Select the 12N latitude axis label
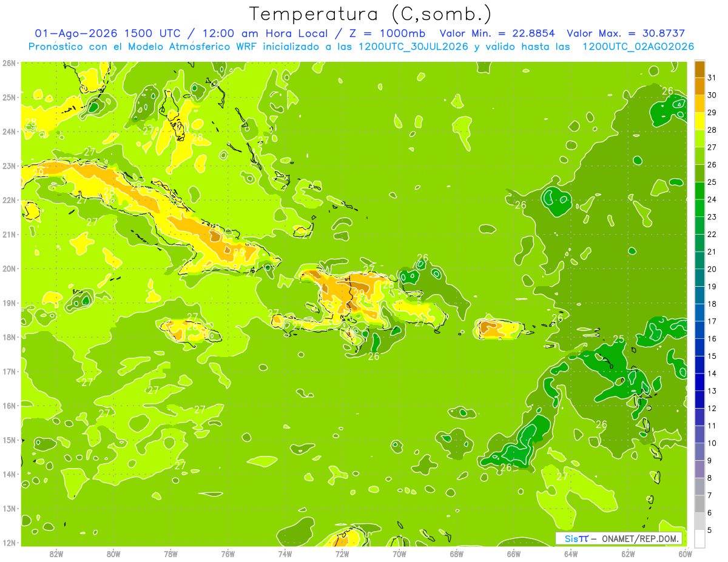This screenshot has height=562, width=728. tap(8, 543)
